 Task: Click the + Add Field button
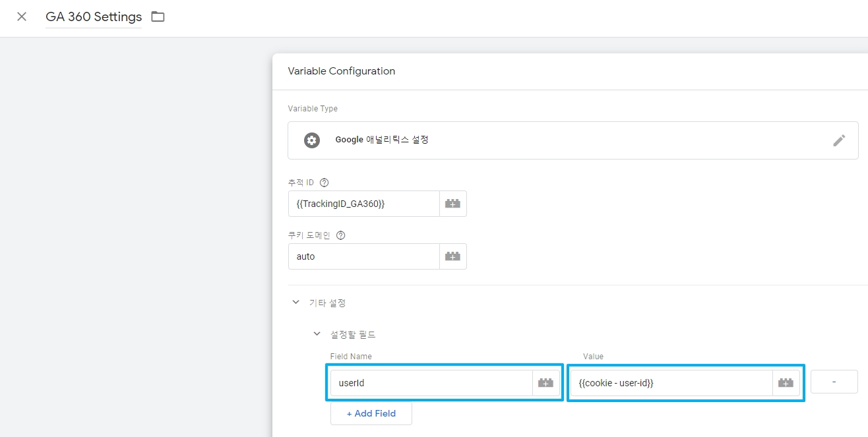(x=371, y=413)
